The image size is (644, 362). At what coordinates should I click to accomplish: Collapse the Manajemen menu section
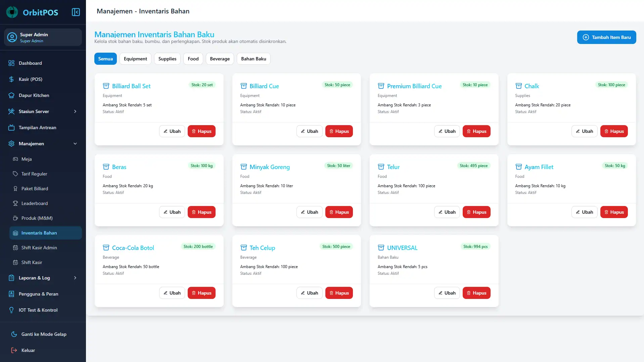pyautogui.click(x=75, y=144)
